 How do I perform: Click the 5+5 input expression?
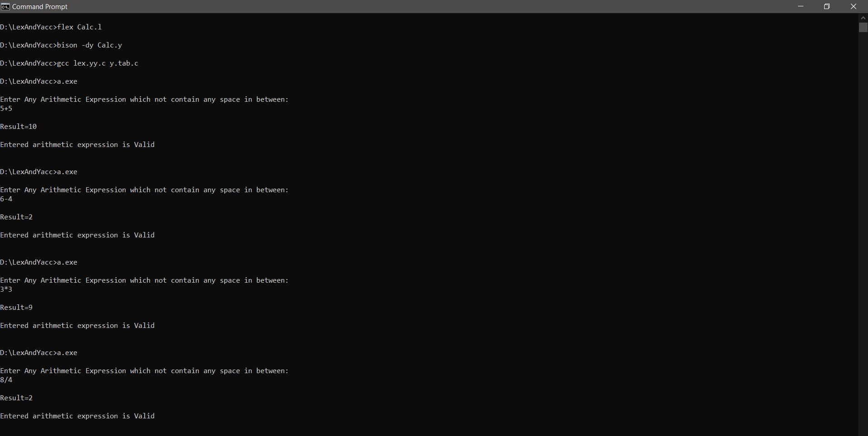(7, 108)
